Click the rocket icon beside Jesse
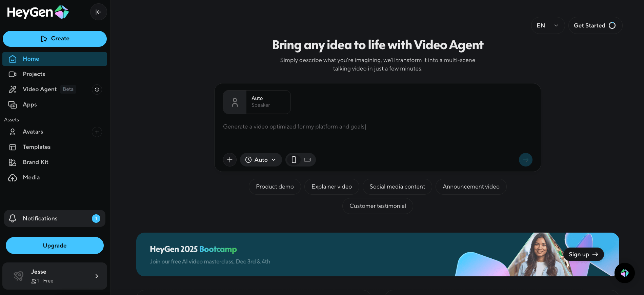 tap(19, 276)
